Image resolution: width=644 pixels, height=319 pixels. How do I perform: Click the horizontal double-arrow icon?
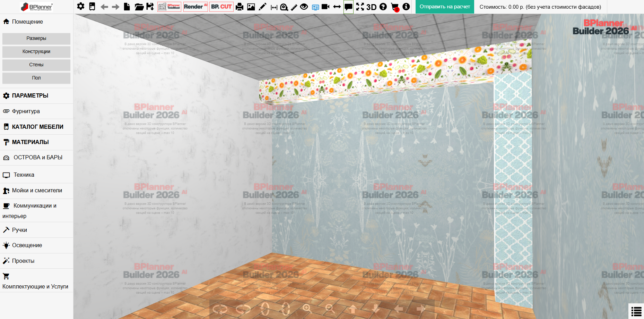pyautogui.click(x=337, y=7)
